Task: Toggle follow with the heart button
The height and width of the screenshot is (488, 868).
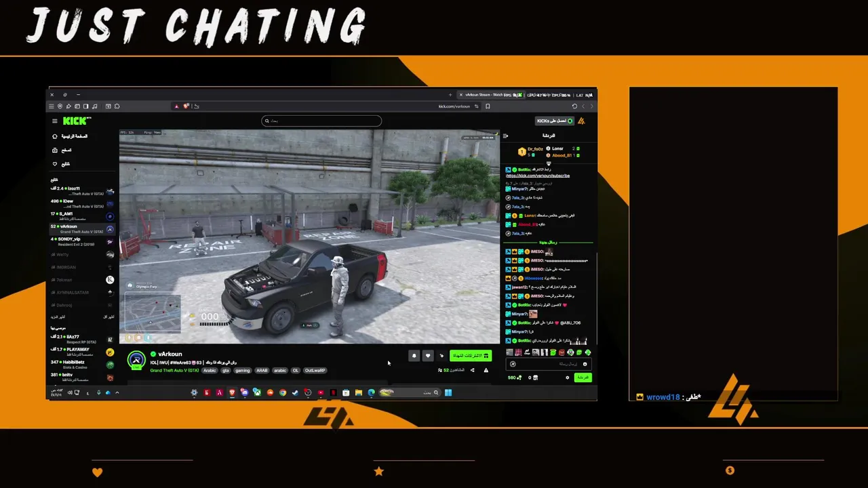Action: click(428, 355)
